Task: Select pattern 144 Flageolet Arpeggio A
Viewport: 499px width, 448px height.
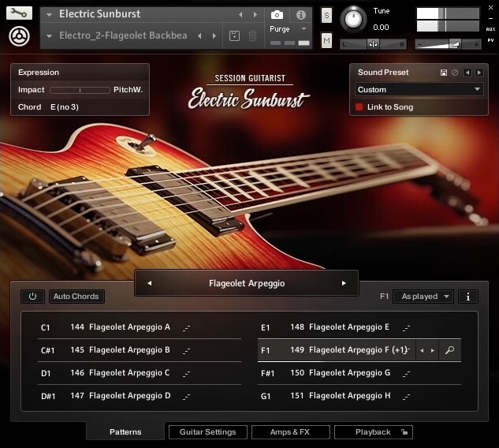Action: tap(140, 327)
